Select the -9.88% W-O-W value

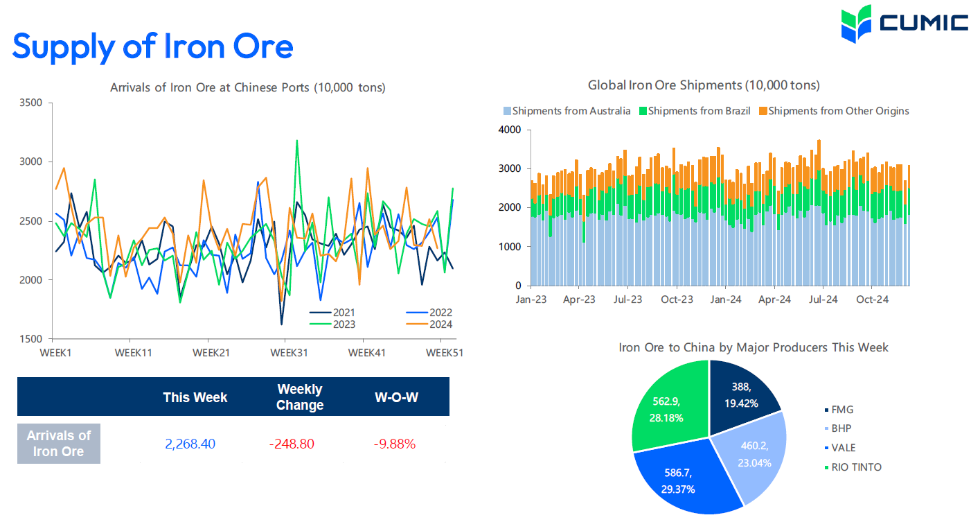pyautogui.click(x=395, y=444)
